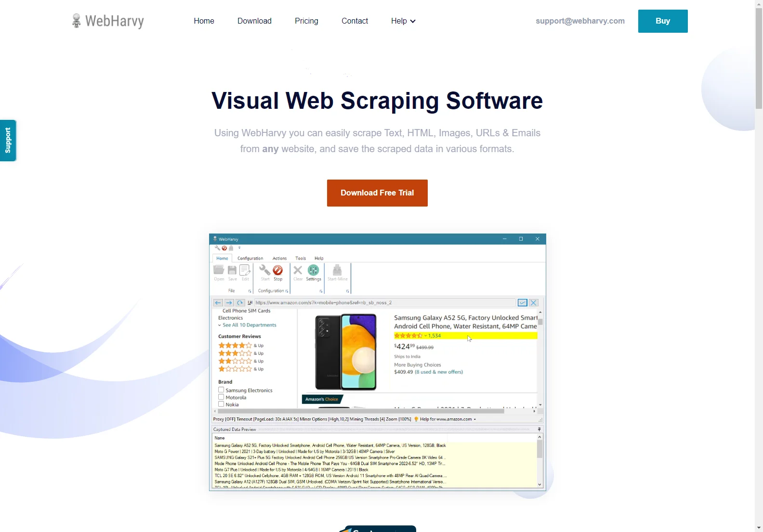
Task: Click the X button right of the URL bar
Action: (534, 303)
